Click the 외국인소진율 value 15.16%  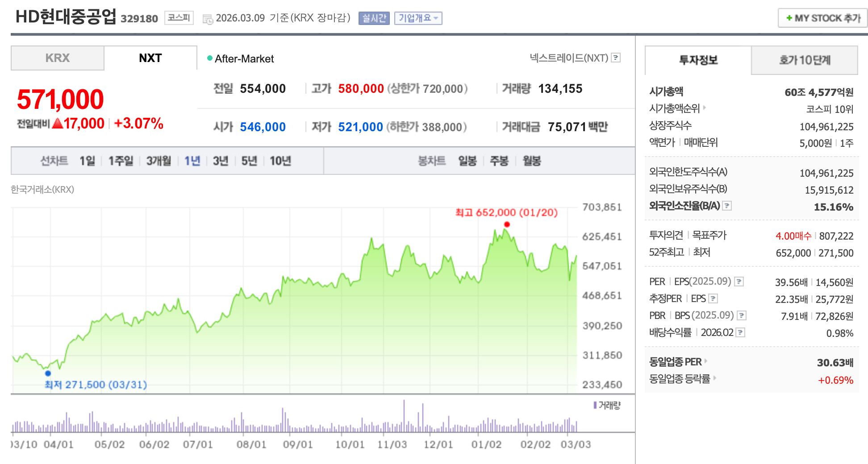834,207
